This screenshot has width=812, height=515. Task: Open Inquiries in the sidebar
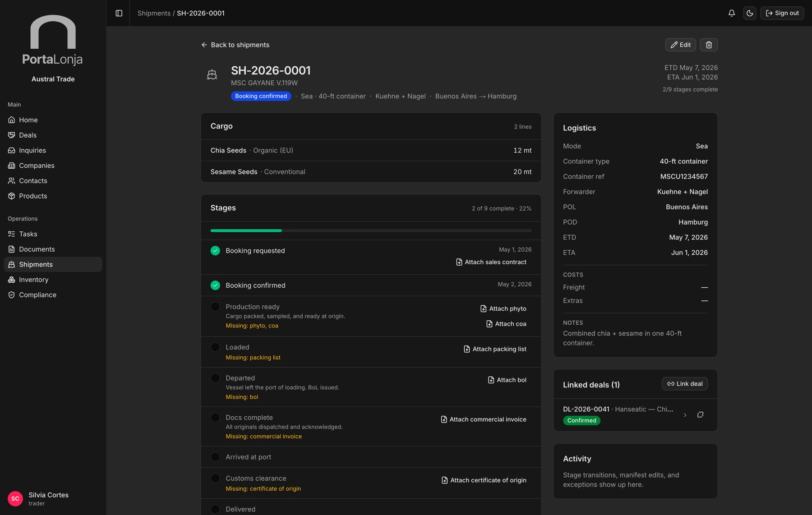[53, 150]
